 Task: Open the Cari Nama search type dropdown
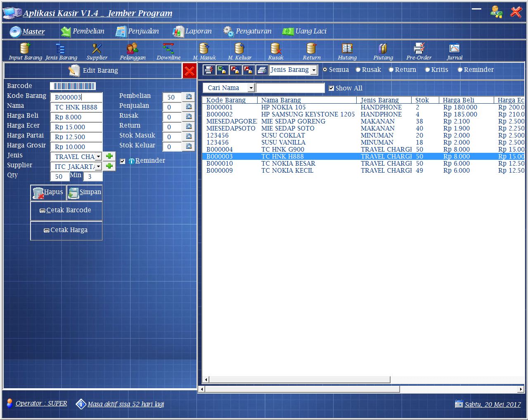coord(251,88)
